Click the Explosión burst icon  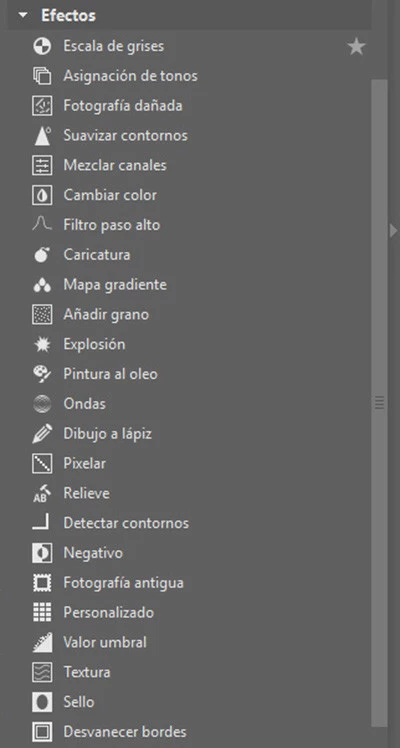tap(42, 344)
